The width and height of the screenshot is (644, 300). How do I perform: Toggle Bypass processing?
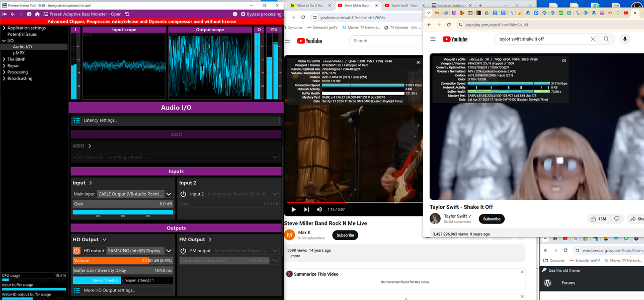point(261,14)
